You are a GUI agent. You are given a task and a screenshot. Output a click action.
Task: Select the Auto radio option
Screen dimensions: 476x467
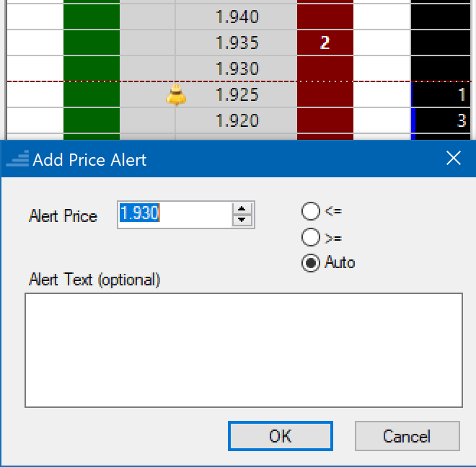311,263
